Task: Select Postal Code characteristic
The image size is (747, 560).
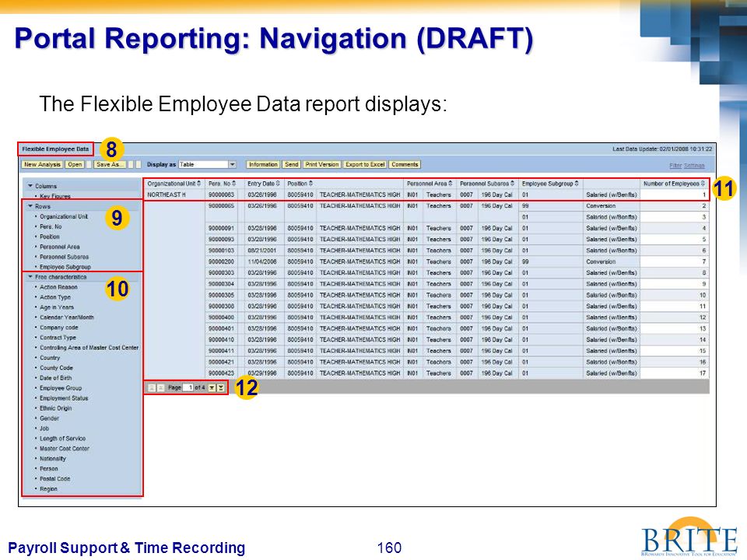Action: (x=55, y=479)
